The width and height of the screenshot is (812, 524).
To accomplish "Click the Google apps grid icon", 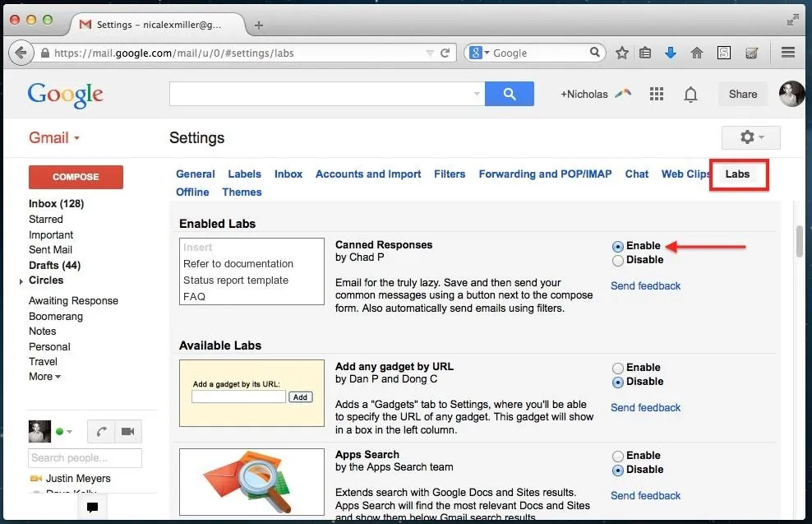I will 656,94.
